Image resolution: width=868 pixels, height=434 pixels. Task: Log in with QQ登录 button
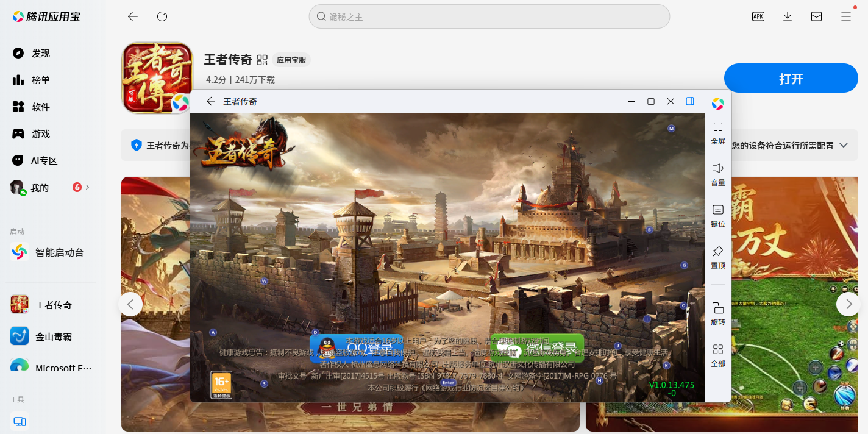[356, 348]
